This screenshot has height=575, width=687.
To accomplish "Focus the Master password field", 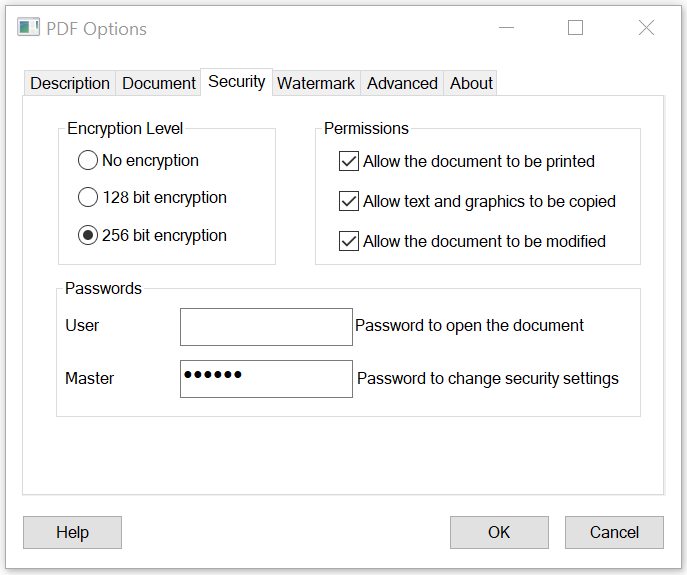I will pos(266,378).
